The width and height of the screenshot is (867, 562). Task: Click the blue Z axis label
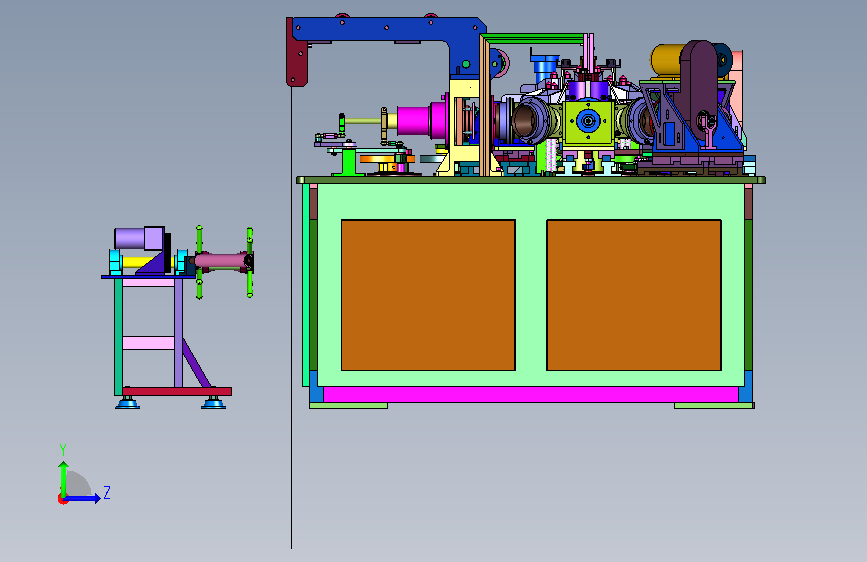(107, 492)
